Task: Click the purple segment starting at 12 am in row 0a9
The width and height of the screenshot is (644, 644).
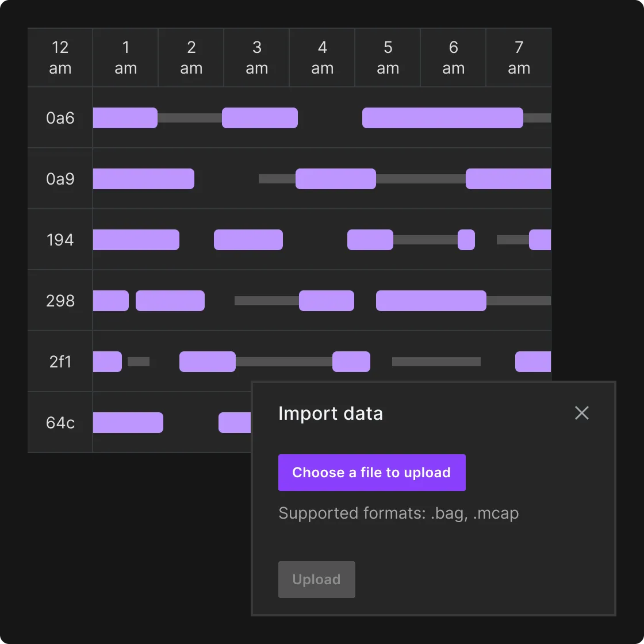Action: click(144, 179)
